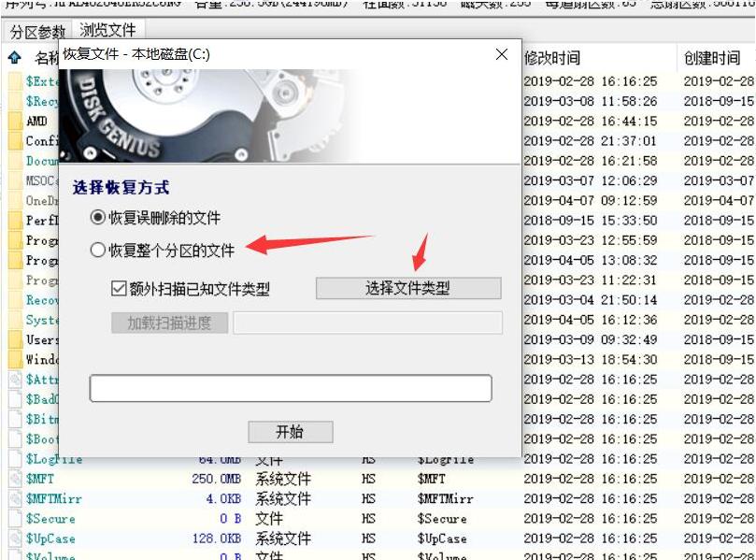Click the Recovery folder icon
Screen dimensions: 756x560
tap(16, 300)
